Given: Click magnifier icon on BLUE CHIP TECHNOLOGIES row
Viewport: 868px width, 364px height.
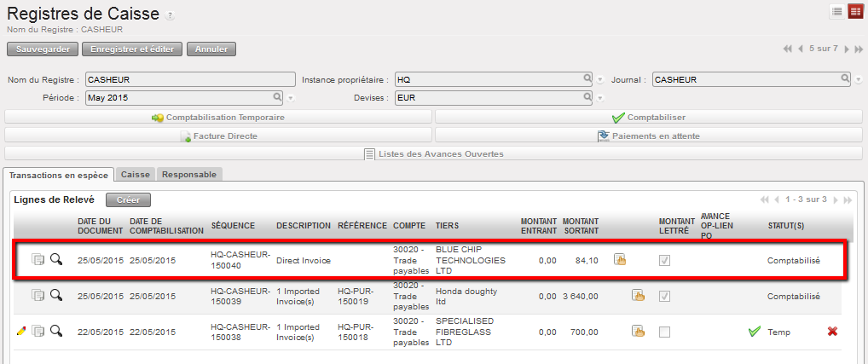Looking at the screenshot, I should pyautogui.click(x=56, y=259).
